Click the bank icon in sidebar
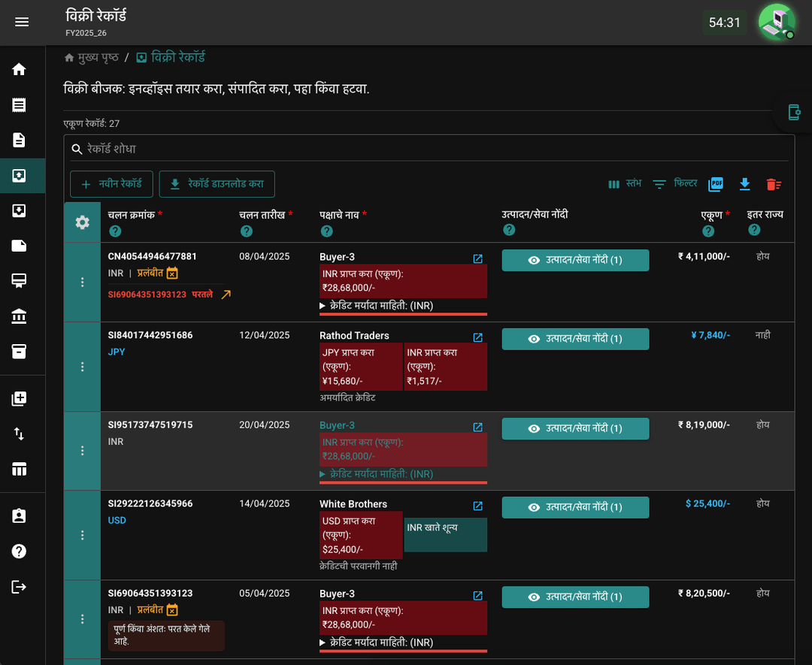The width and height of the screenshot is (812, 665). coord(19,316)
